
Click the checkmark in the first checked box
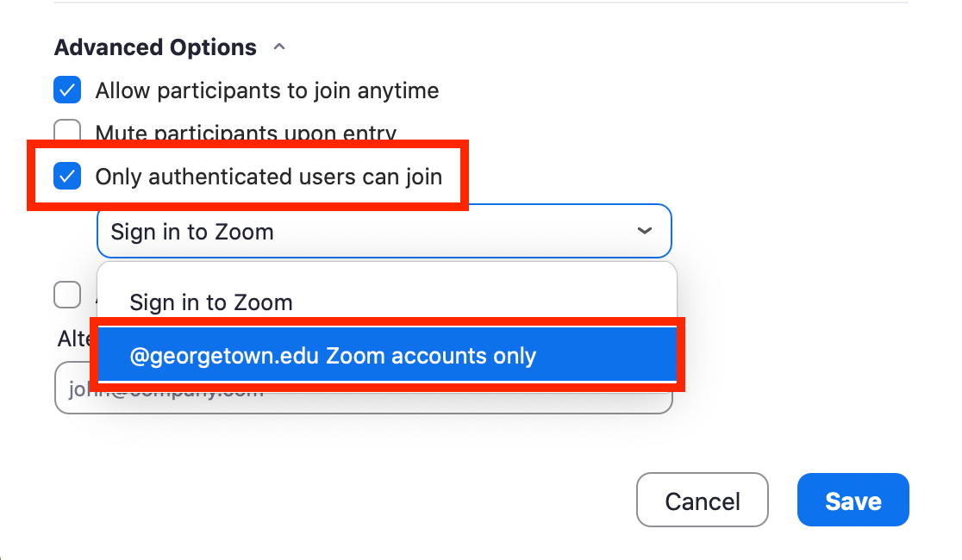pyautogui.click(x=67, y=90)
